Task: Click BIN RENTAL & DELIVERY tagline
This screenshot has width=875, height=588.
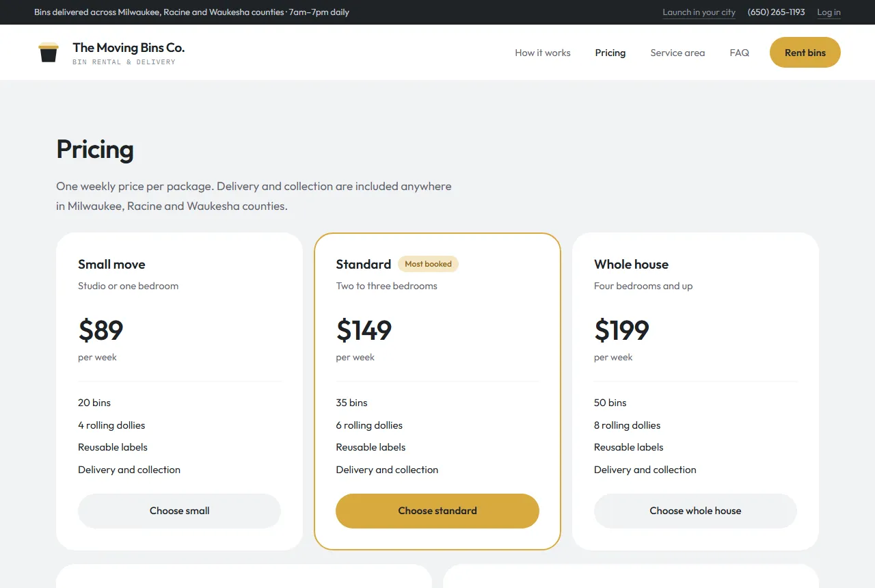Action: (124, 62)
